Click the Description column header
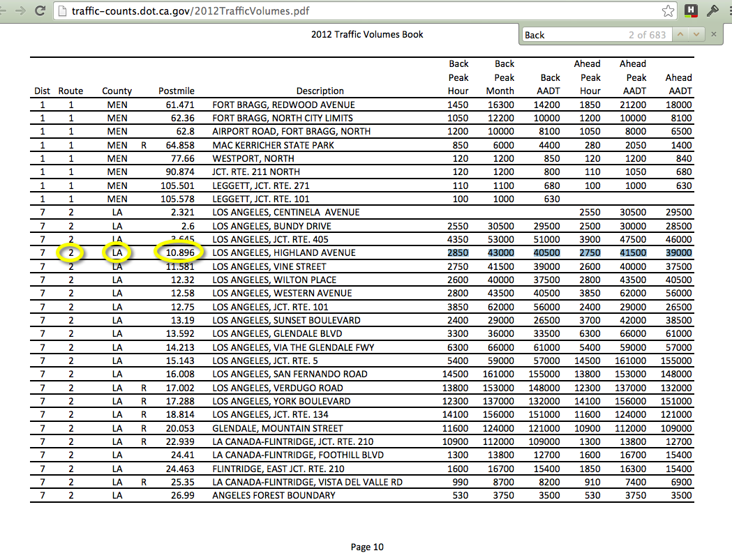Viewport: 732px width, 560px height. (320, 91)
